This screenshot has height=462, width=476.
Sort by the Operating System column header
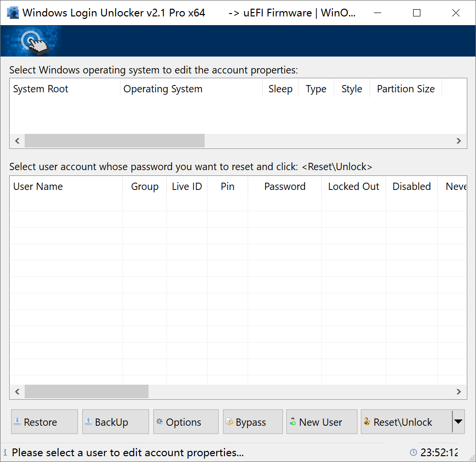point(163,88)
